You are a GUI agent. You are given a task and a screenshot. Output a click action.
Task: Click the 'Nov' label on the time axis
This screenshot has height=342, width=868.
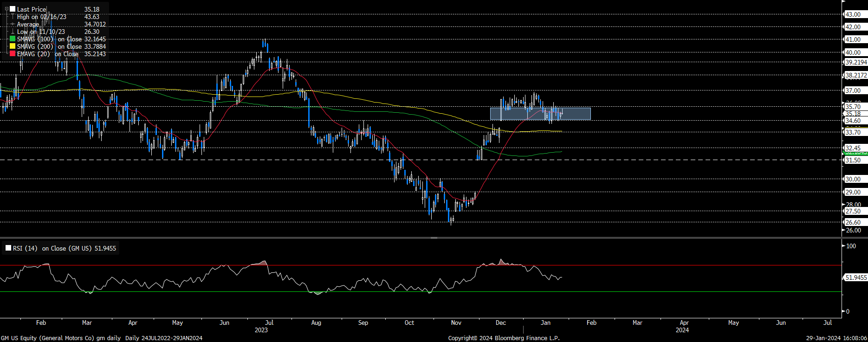click(x=456, y=323)
